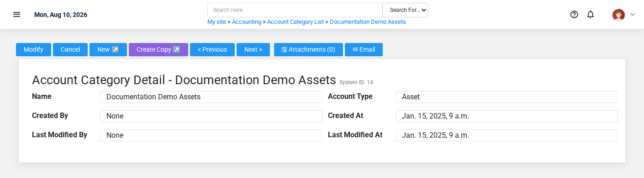Open Documentation Demo Assets breadcrumb
This screenshot has width=644, height=178.
(x=368, y=22)
